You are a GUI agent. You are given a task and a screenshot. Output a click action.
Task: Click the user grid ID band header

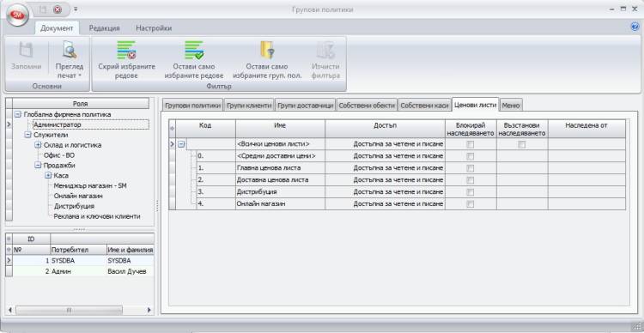click(x=32, y=239)
